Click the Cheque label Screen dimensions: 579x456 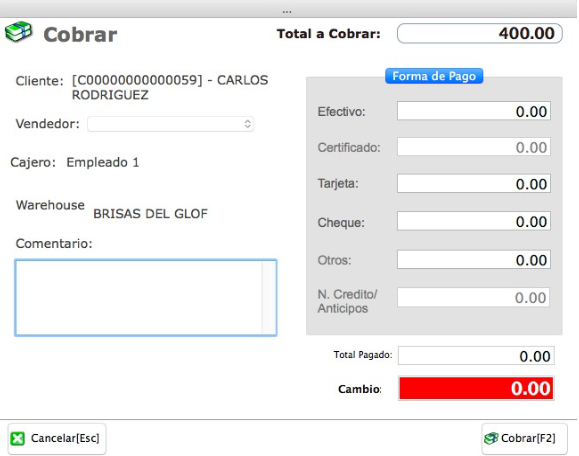tap(341, 223)
